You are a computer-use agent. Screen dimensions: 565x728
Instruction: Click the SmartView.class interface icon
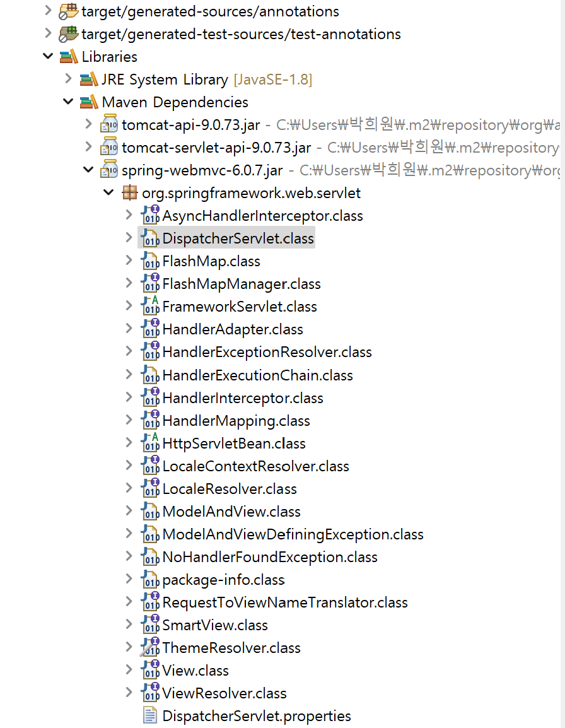pos(151,625)
